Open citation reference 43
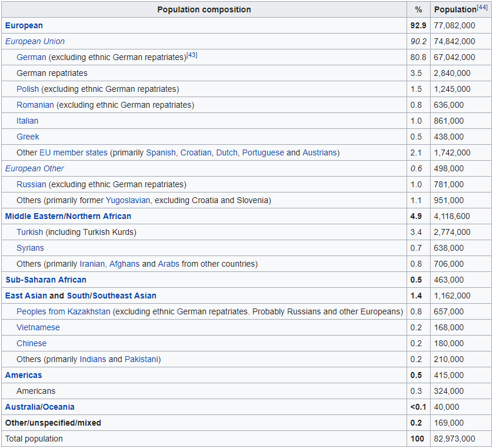Viewport: 493px width, 448px height. 192,55
